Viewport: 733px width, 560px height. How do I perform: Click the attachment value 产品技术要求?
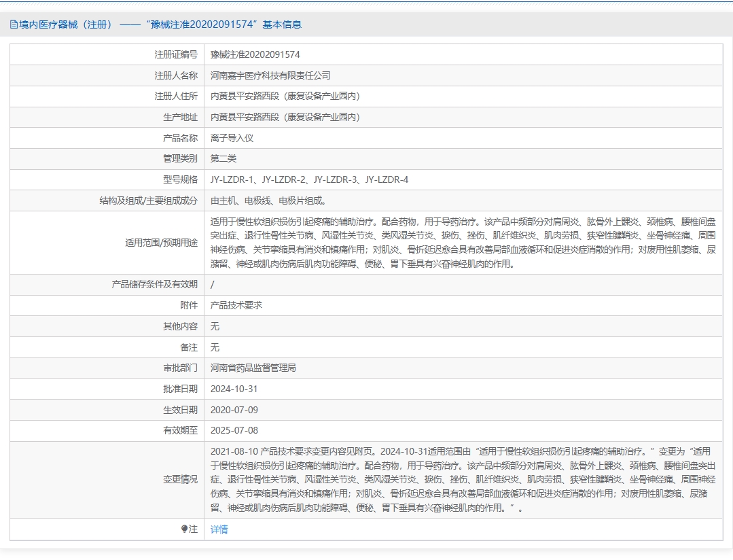[x=236, y=305]
